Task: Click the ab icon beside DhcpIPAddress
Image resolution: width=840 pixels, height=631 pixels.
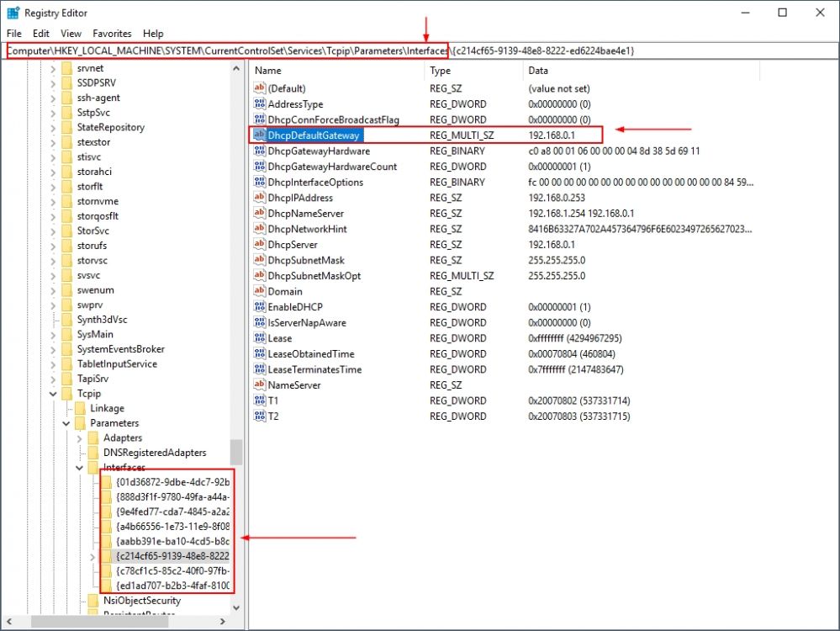Action: (260, 198)
